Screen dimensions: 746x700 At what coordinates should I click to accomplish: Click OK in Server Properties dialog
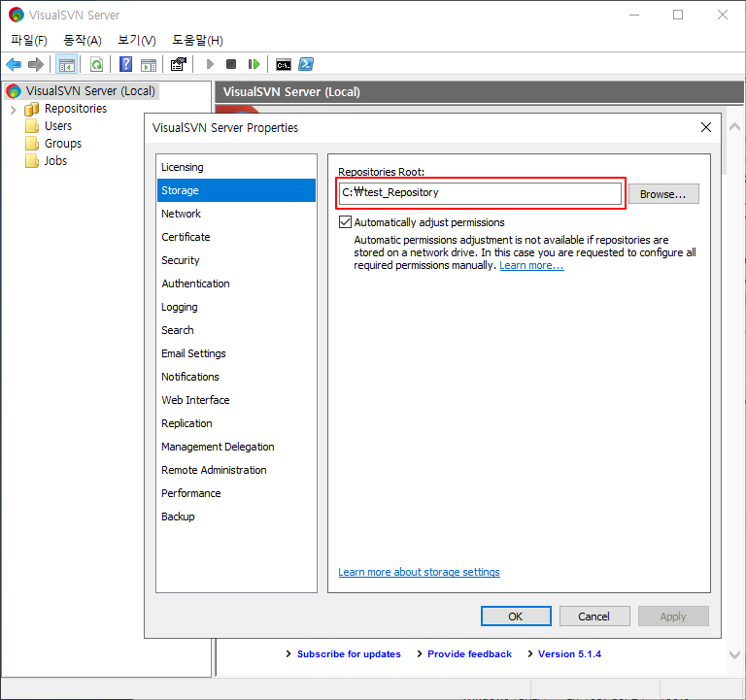click(x=516, y=617)
